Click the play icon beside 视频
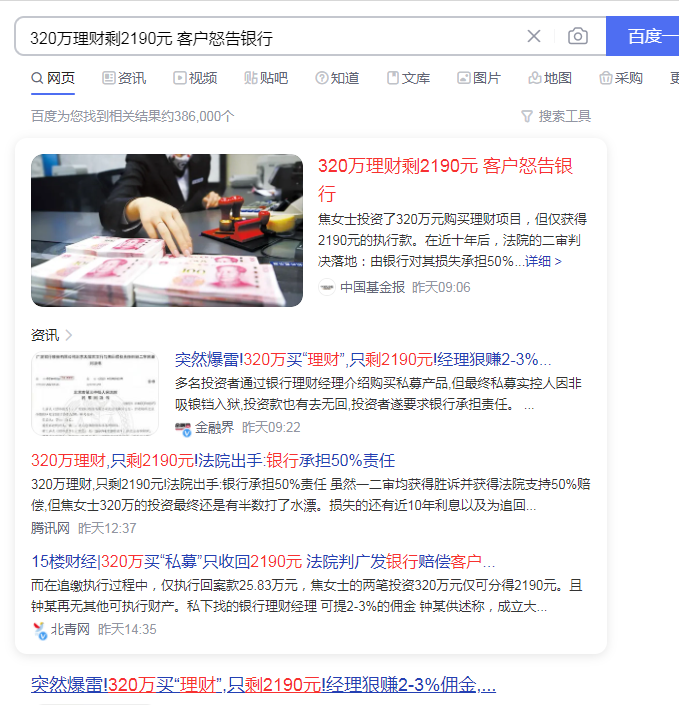 coord(180,78)
